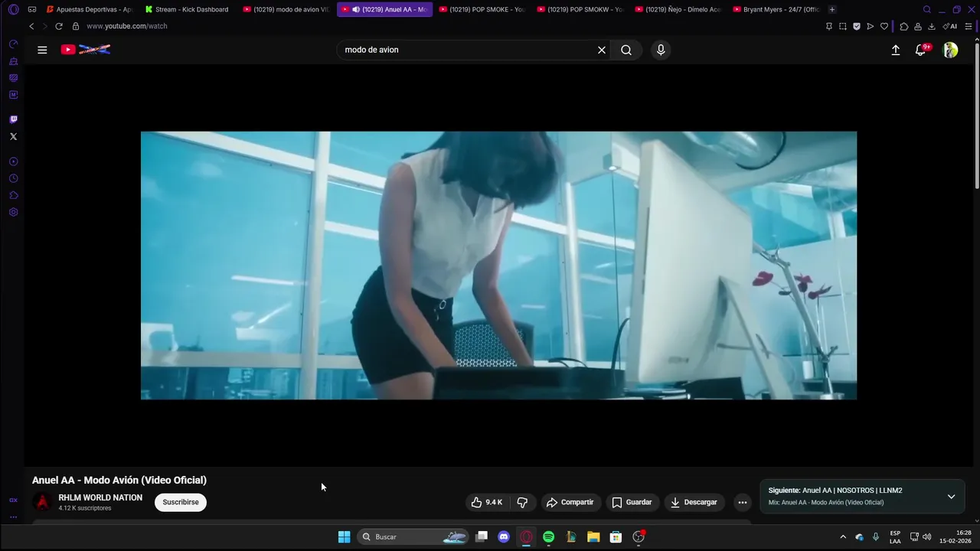Switch to POP SMOKW tab
This screenshot has height=551, width=980.
(581, 9)
